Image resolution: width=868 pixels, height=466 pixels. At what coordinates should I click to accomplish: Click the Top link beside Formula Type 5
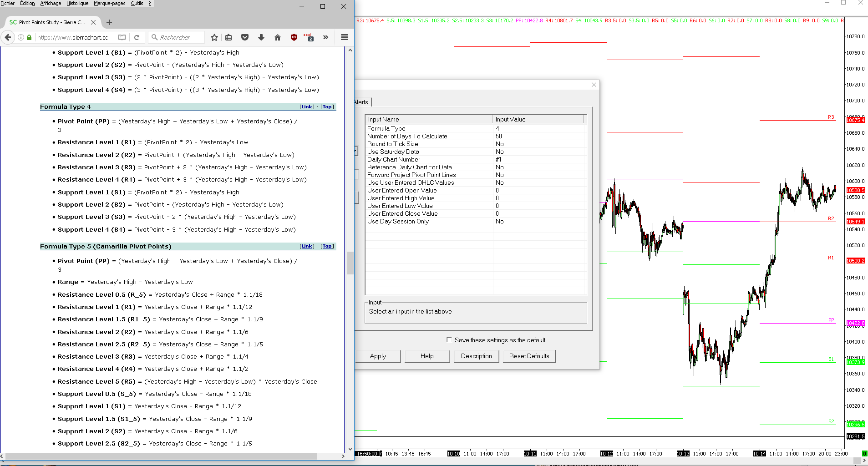pos(327,246)
